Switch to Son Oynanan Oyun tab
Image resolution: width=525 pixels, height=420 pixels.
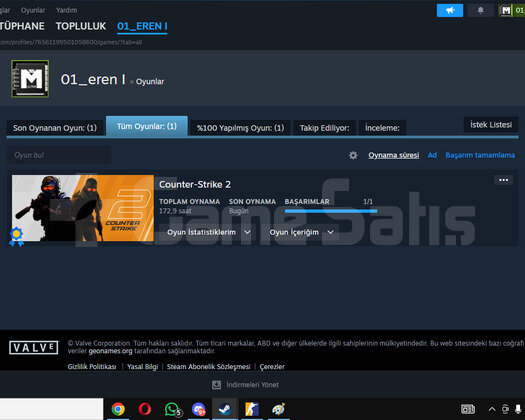[x=55, y=128]
